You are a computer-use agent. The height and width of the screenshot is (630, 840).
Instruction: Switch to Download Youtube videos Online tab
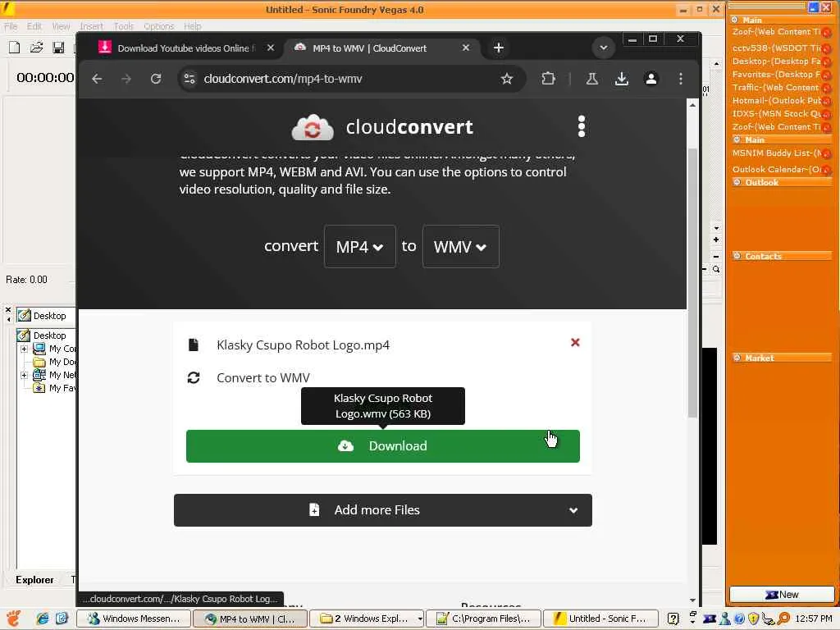185,48
